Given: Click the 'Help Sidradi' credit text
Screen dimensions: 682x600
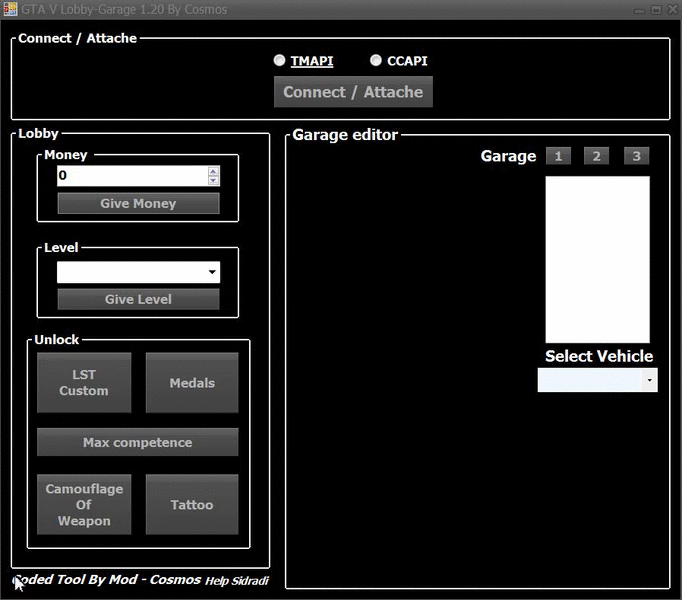Looking at the screenshot, I should pyautogui.click(x=237, y=581).
